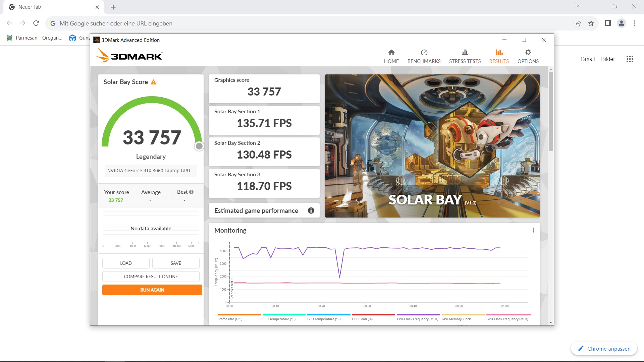This screenshot has width=644, height=362.
Task: Click COMPARE RESULT ONLINE
Action: [x=151, y=277]
